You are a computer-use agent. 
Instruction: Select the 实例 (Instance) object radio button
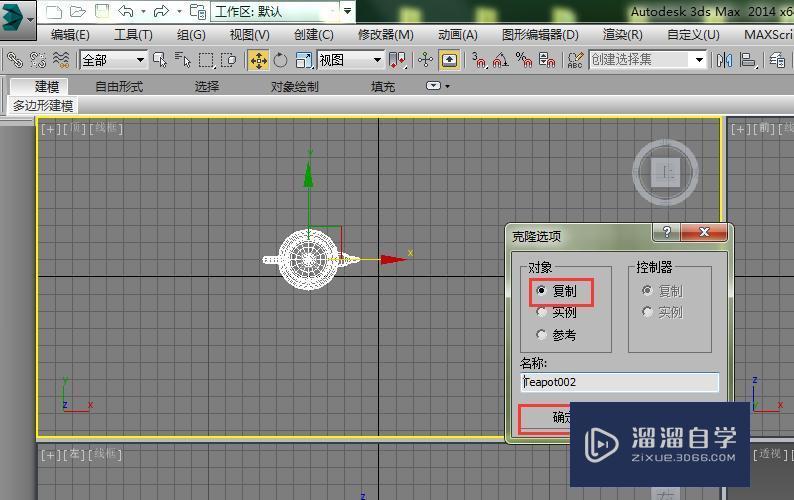click(x=542, y=313)
